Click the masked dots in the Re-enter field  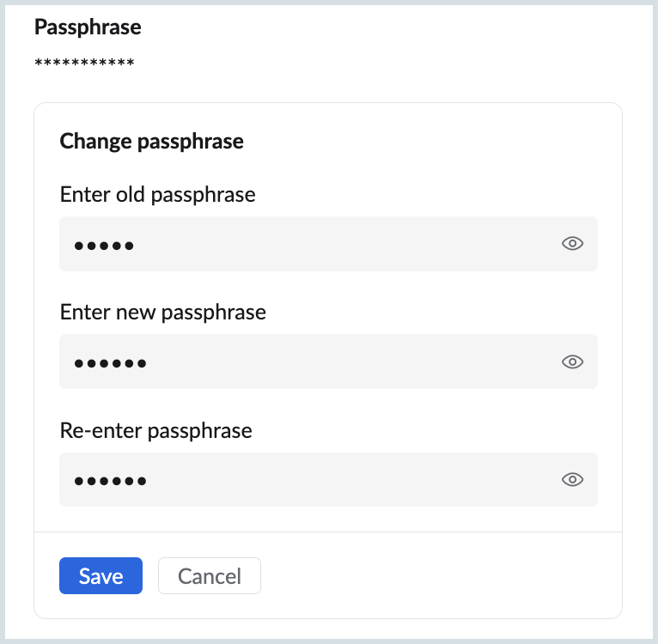point(110,481)
